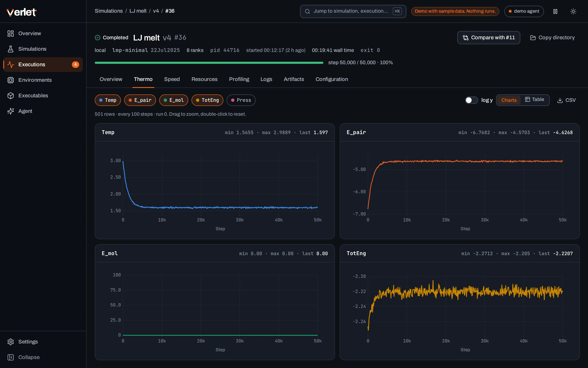This screenshot has height=368, width=588.
Task: Open the Environments chip icon
Action: point(10,80)
